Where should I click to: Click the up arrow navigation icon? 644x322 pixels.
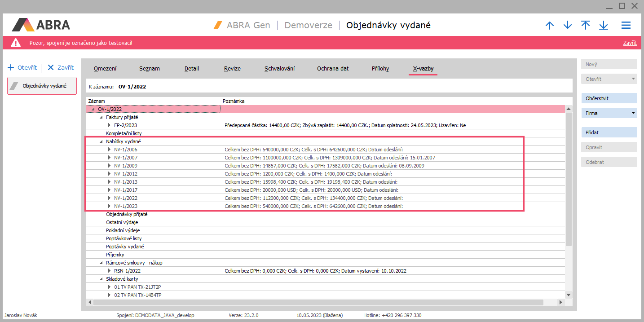pos(550,26)
